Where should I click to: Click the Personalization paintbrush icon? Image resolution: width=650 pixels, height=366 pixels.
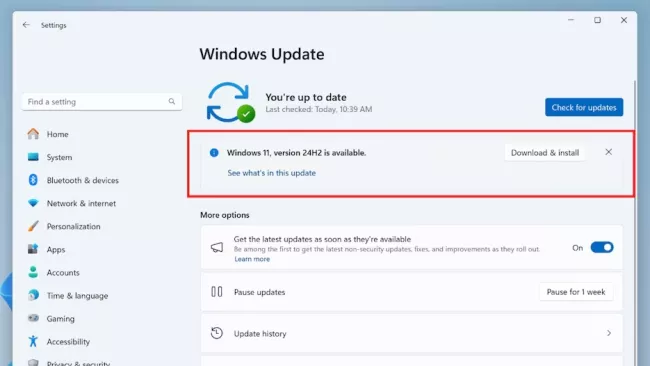pos(33,226)
